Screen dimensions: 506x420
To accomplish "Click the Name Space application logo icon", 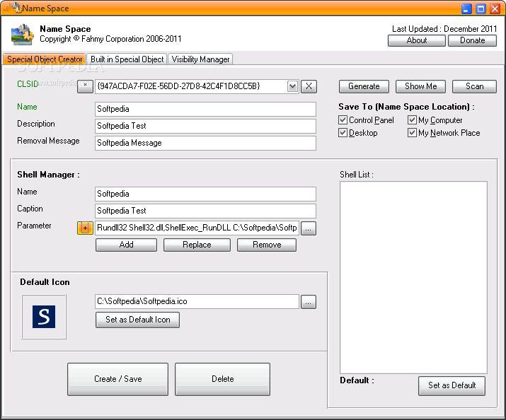I will (22, 35).
